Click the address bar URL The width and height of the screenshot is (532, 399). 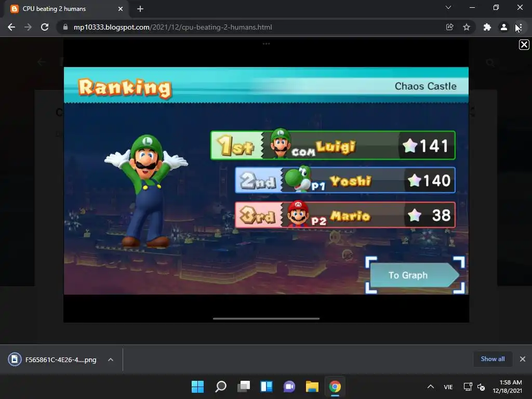point(172,27)
